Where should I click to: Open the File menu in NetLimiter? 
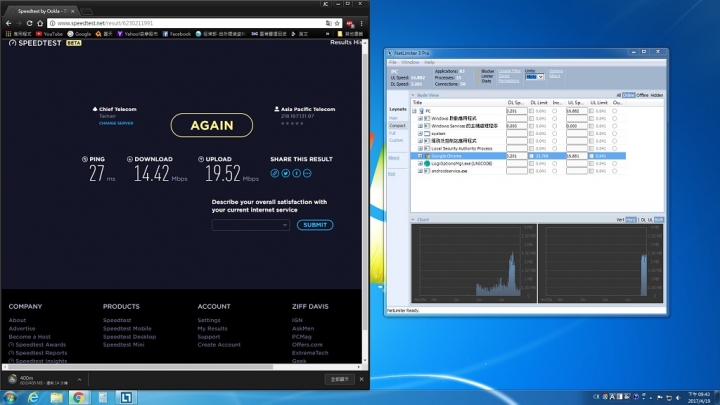pyautogui.click(x=393, y=62)
